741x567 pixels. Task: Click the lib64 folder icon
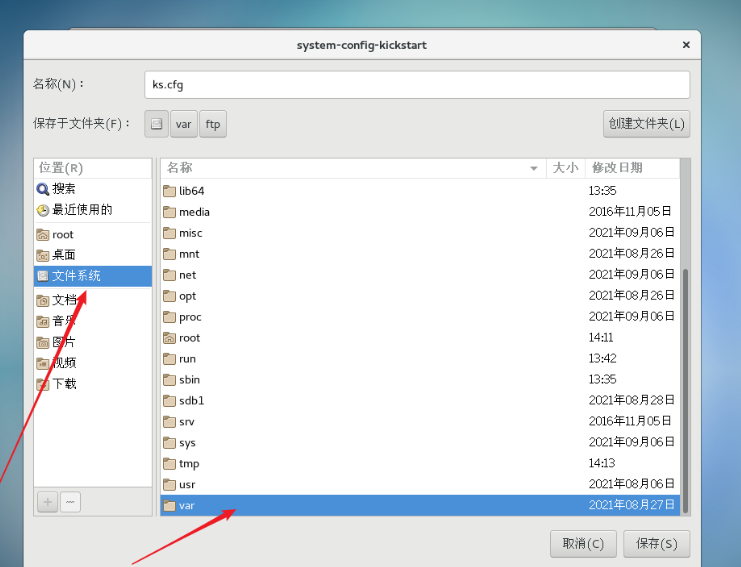coord(169,191)
